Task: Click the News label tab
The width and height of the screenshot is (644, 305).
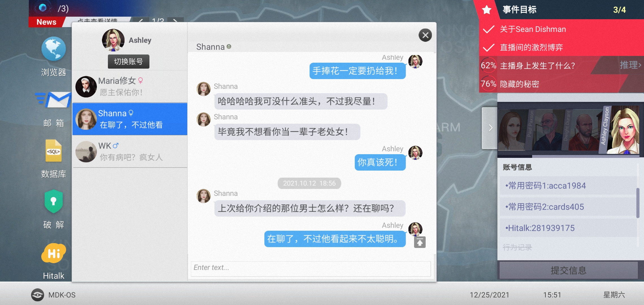Action: click(x=47, y=22)
